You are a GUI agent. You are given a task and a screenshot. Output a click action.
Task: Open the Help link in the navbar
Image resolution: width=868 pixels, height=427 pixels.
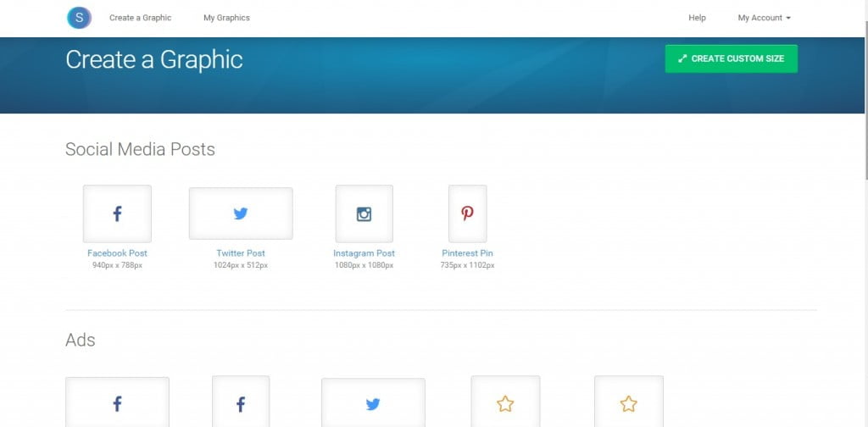click(x=697, y=18)
